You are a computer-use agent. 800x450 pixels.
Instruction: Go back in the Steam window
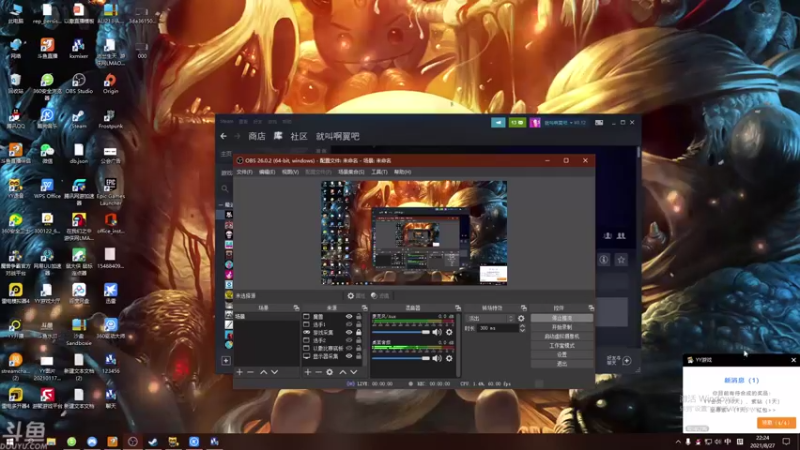click(223, 136)
